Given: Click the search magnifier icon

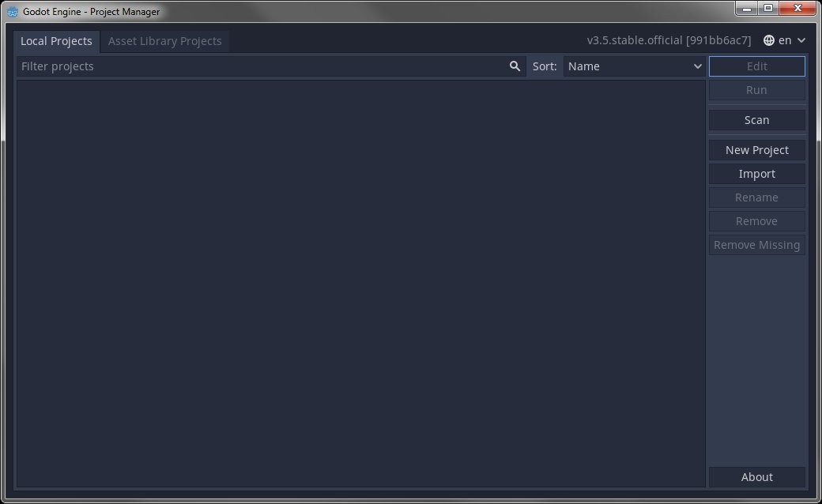Looking at the screenshot, I should tap(515, 66).
